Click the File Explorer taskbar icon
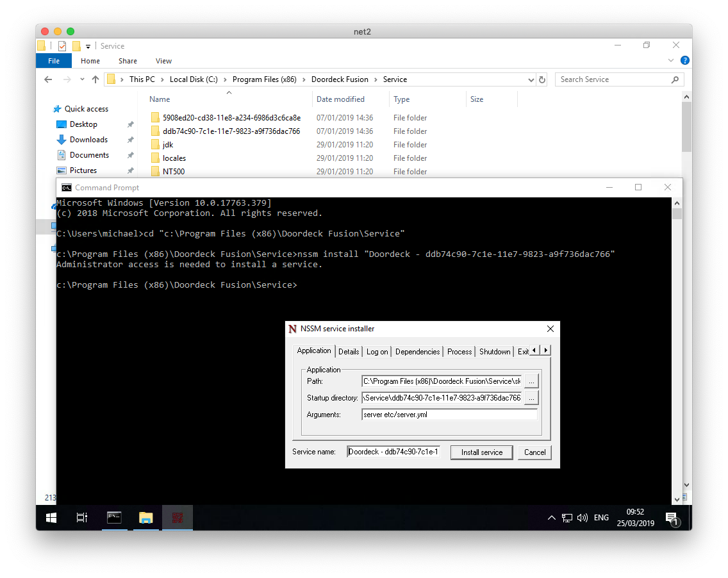The image size is (728, 578). tap(145, 518)
